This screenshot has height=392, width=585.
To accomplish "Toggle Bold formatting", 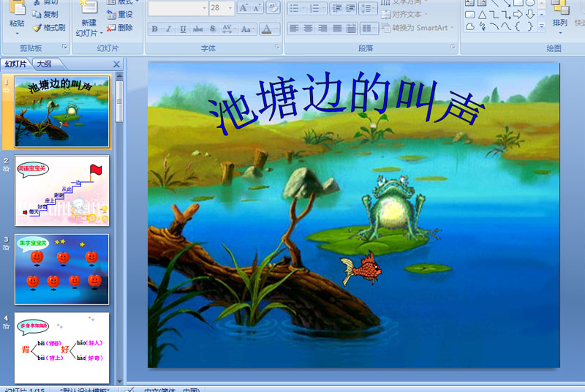I will pyautogui.click(x=154, y=29).
